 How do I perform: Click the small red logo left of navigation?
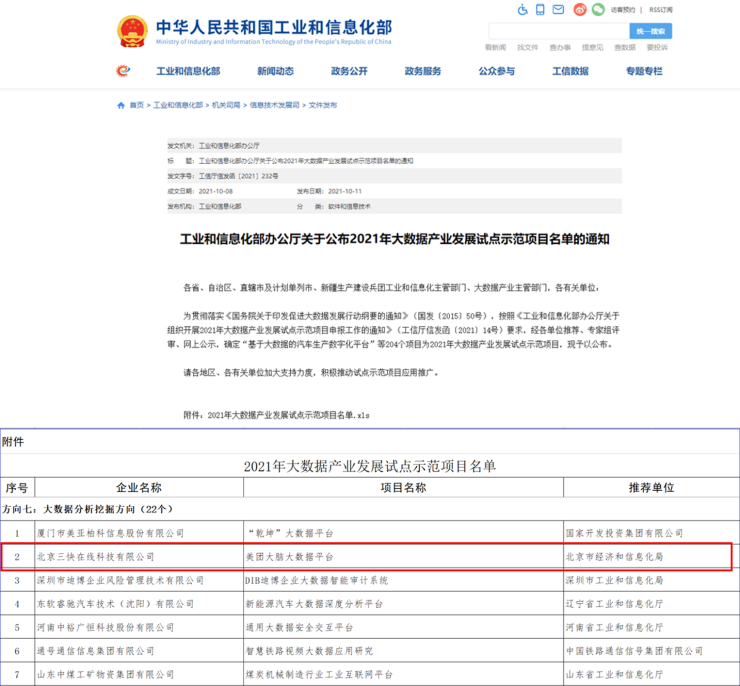(x=123, y=71)
